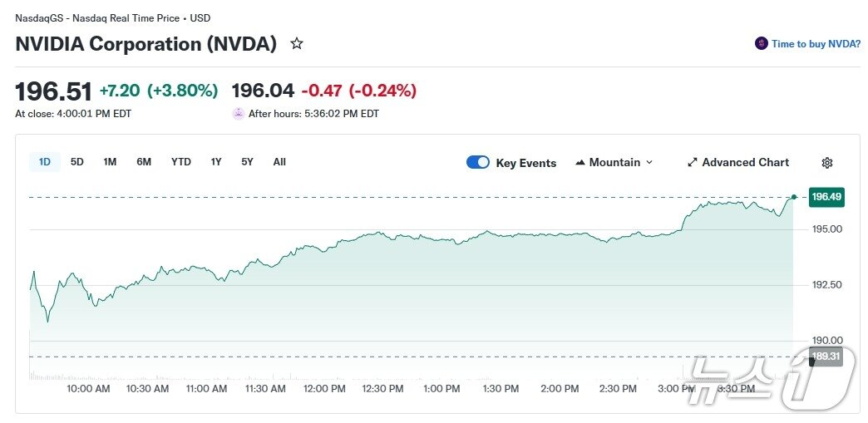Click the 189.31 previous close marker

tap(826, 357)
